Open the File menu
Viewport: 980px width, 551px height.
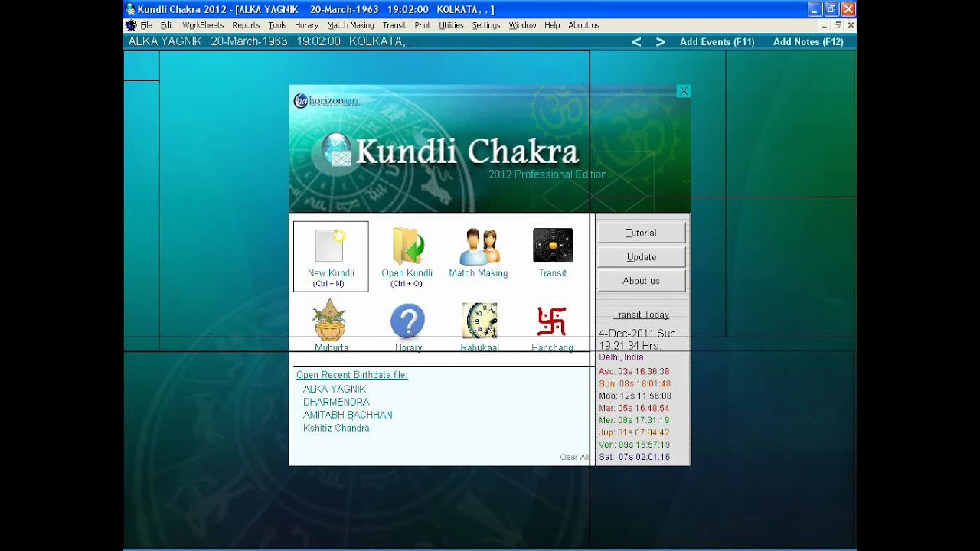146,25
